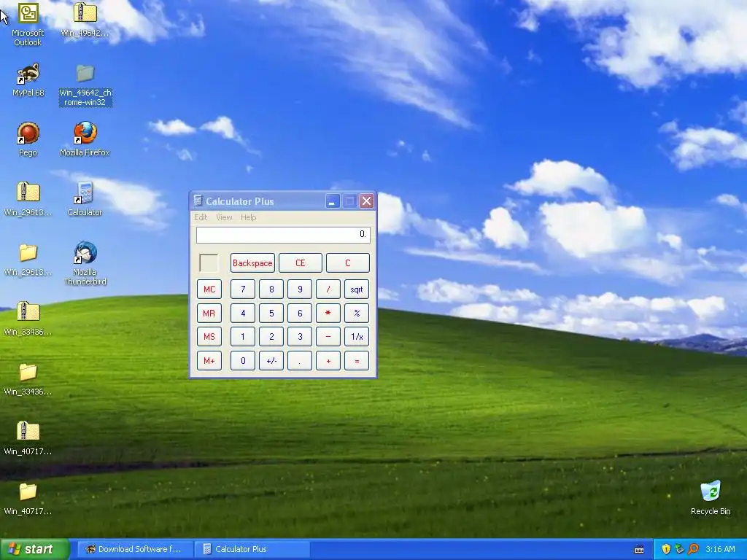Open the Edit menu in Calculator Plus

[x=201, y=217]
